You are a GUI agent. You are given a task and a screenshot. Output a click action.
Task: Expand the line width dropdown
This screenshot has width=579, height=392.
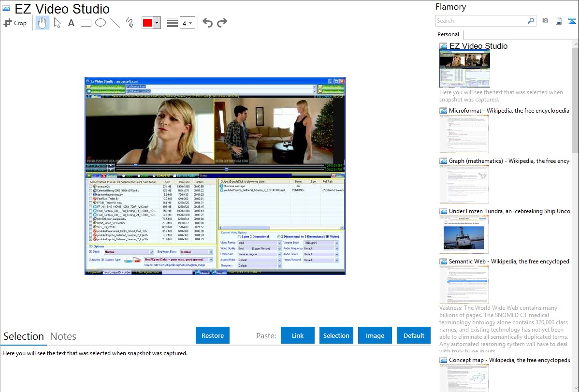tap(187, 23)
